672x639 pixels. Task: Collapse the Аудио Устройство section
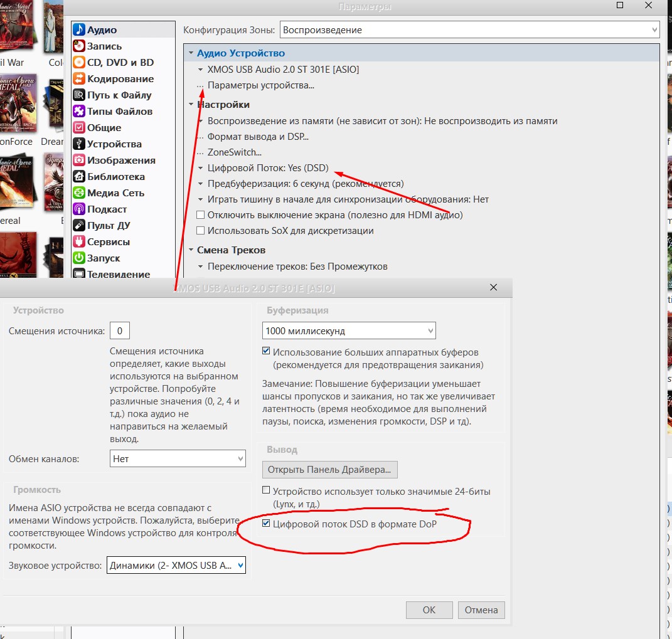pos(191,54)
